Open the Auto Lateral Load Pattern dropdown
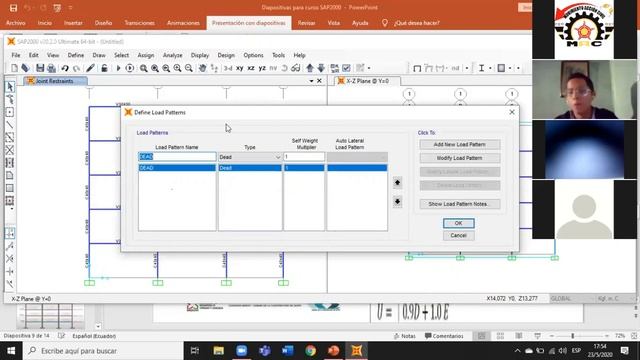This screenshot has height=360, width=640. click(x=357, y=157)
